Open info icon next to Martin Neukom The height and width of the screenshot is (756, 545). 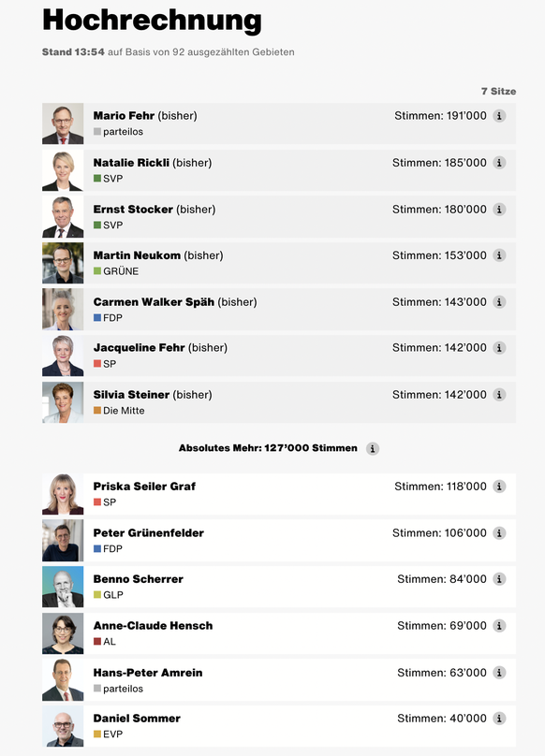coord(499,255)
